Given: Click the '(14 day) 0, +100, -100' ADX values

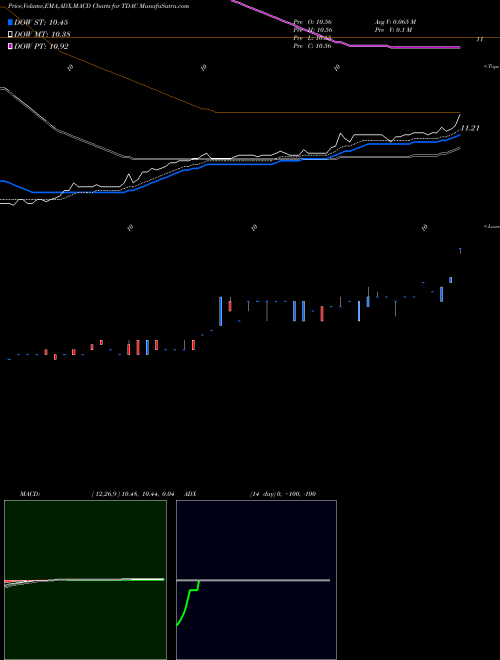Looking at the screenshot, I should tap(283, 494).
